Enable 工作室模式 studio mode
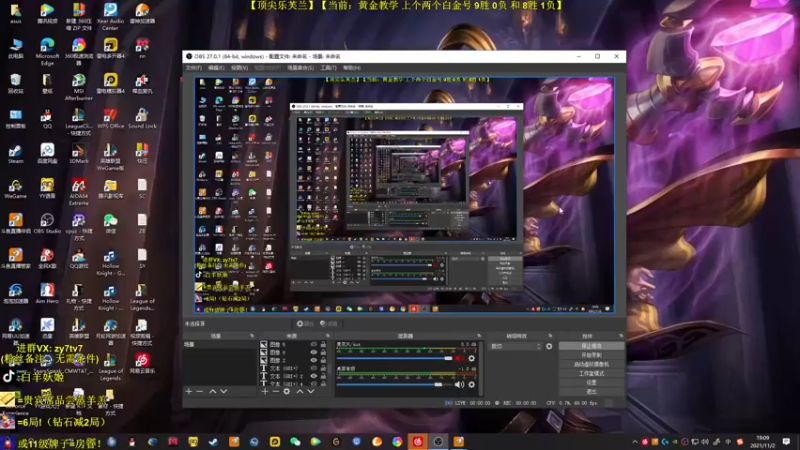Image resolution: width=800 pixels, height=450 pixels. click(591, 373)
